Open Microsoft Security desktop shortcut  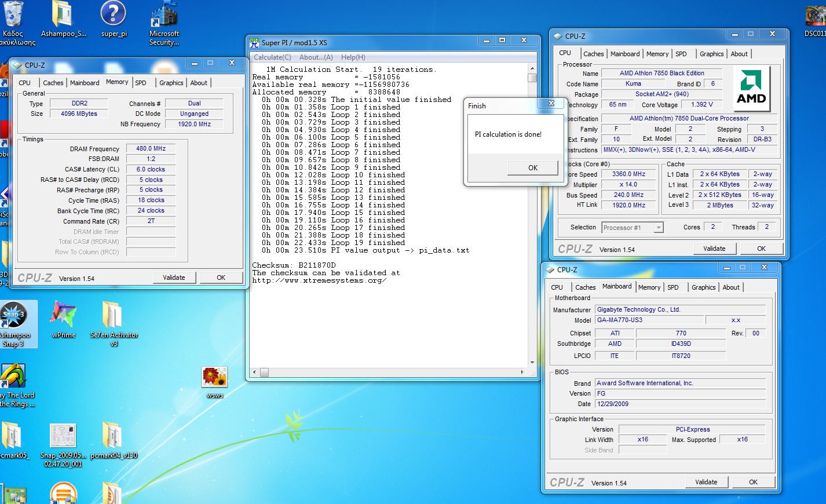164,23
